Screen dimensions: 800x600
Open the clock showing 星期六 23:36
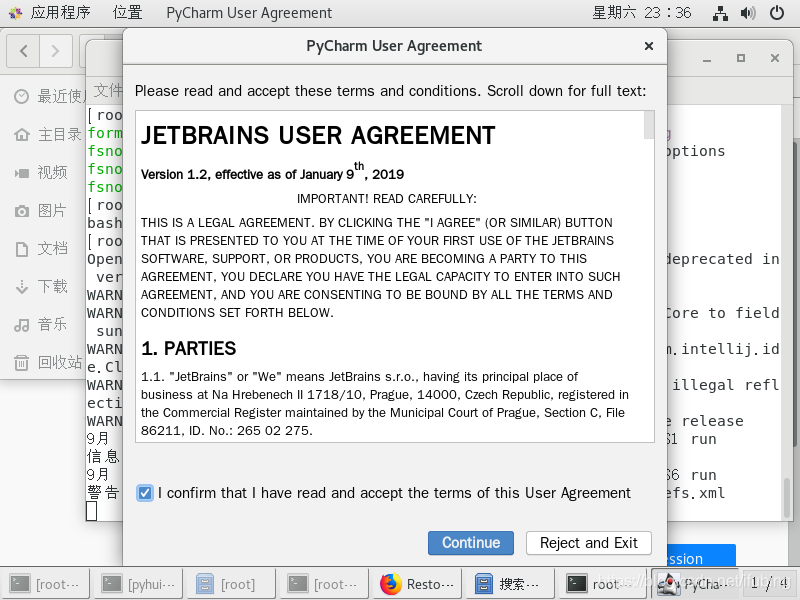pyautogui.click(x=642, y=12)
